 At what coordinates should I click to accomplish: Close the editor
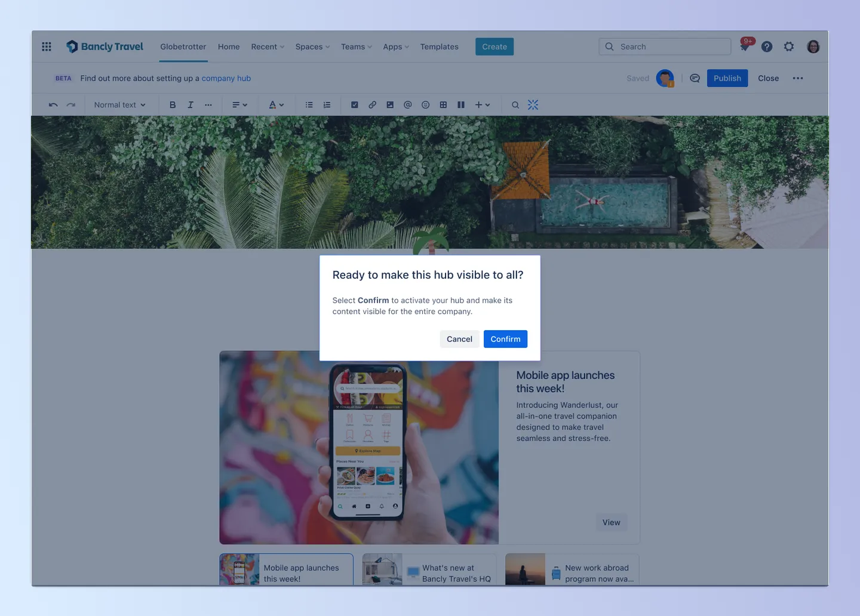[769, 78]
